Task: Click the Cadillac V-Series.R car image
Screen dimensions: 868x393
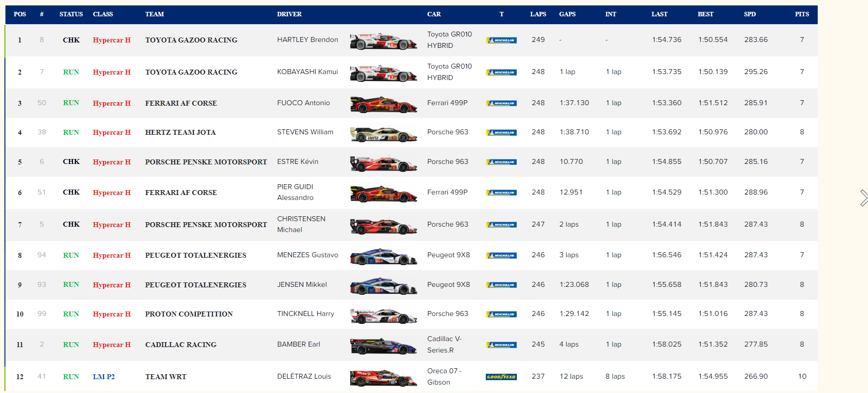Action: coord(383,346)
